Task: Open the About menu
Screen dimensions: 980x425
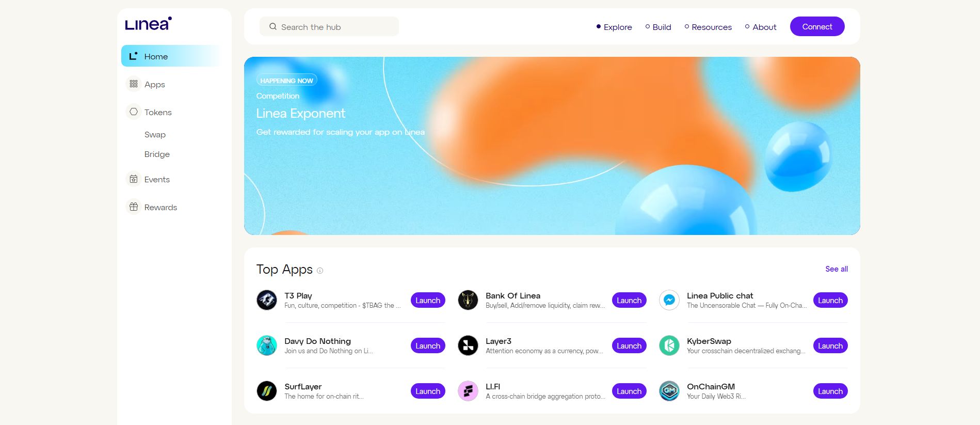Action: 761,27
